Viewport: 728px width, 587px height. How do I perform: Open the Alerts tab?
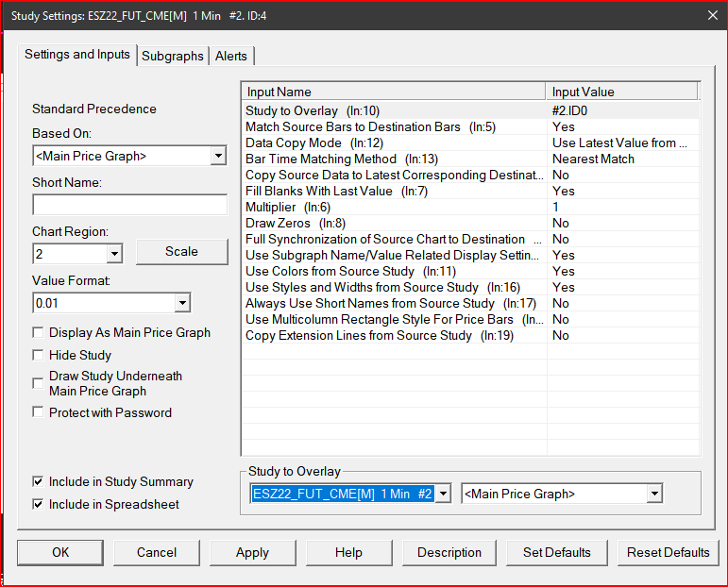click(231, 56)
